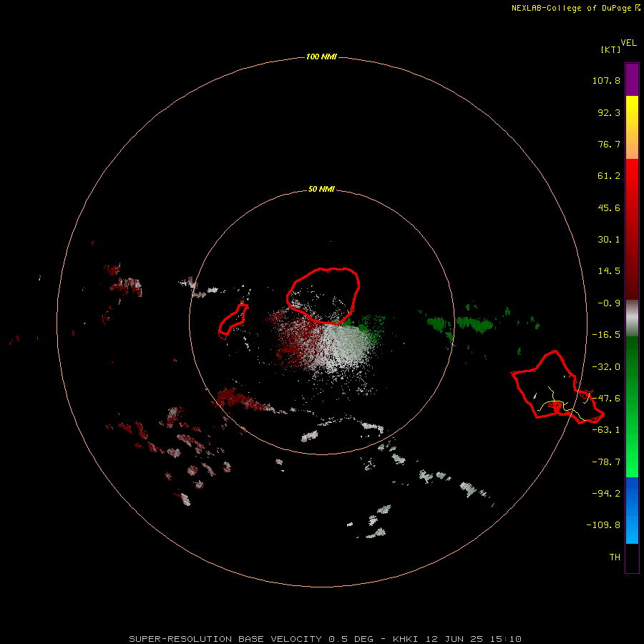Click the 45.6 legend value

609,208
